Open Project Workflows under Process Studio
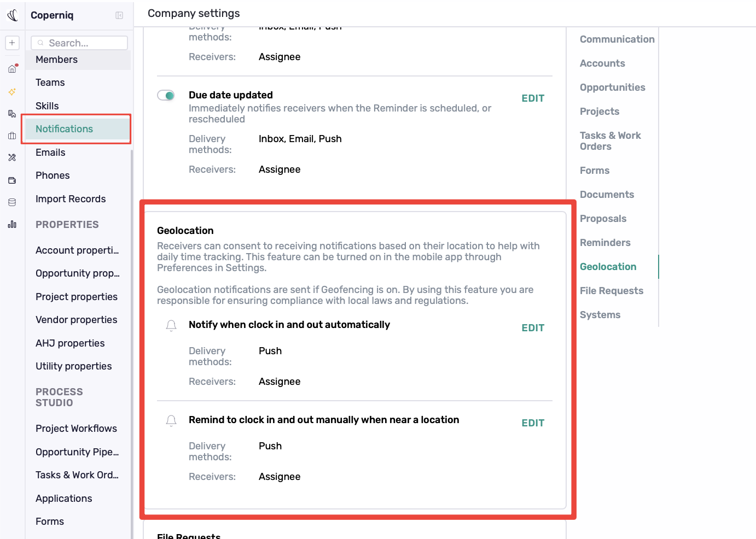This screenshot has height=539, width=756. click(76, 429)
